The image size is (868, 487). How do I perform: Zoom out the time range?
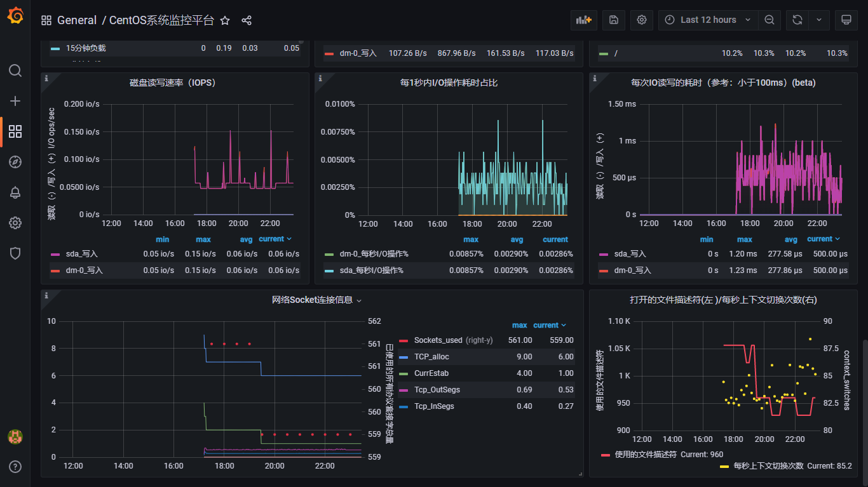[x=769, y=20]
